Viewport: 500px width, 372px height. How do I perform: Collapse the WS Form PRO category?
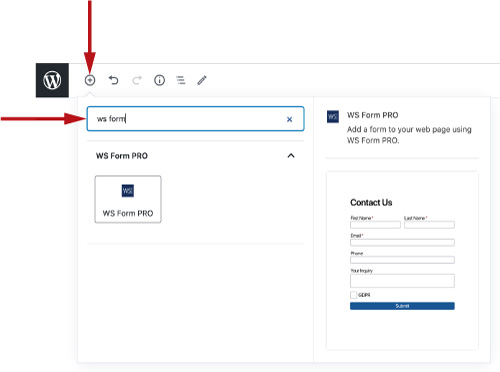point(291,156)
